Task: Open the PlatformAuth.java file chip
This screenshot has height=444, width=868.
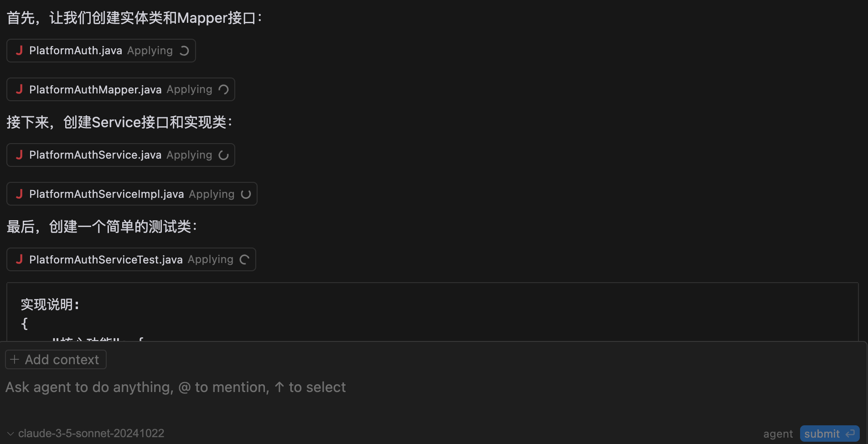Action: (x=101, y=51)
